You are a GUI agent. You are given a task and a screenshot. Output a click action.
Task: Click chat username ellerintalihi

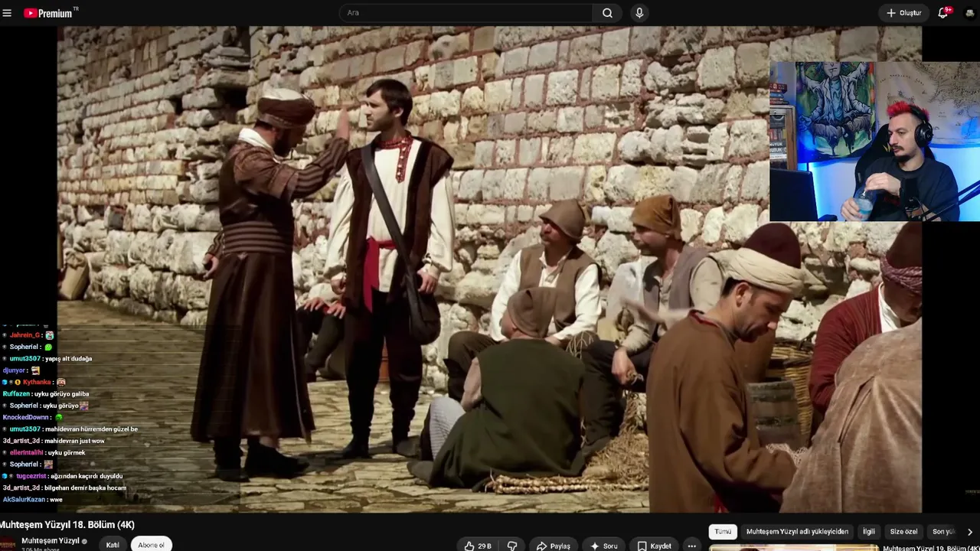pyautogui.click(x=25, y=452)
